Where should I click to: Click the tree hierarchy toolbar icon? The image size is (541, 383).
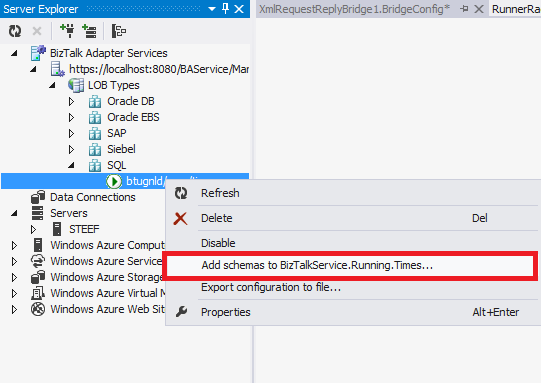tap(119, 31)
